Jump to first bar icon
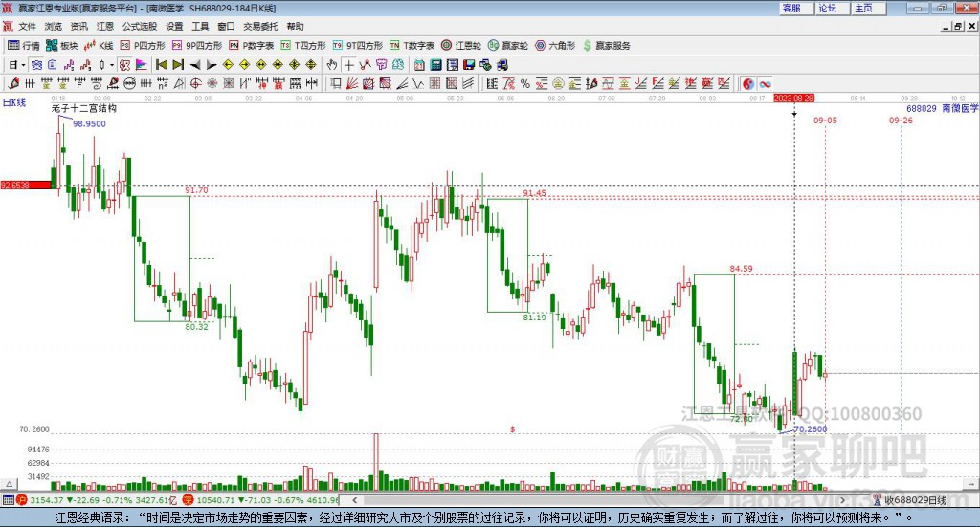The height and width of the screenshot is (527, 980). click(x=162, y=65)
